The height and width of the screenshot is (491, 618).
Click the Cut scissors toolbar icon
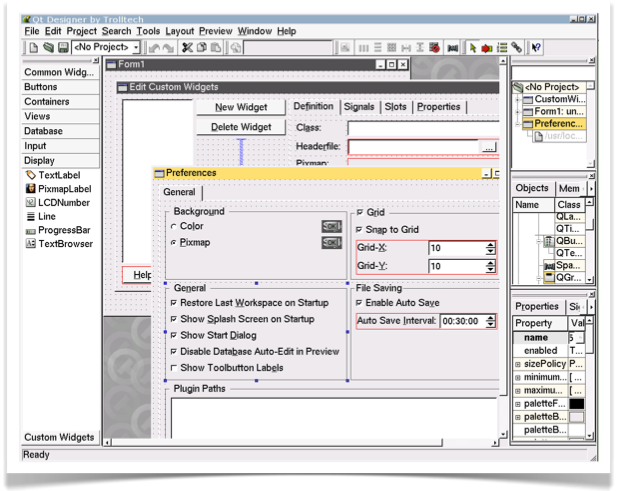pos(186,47)
